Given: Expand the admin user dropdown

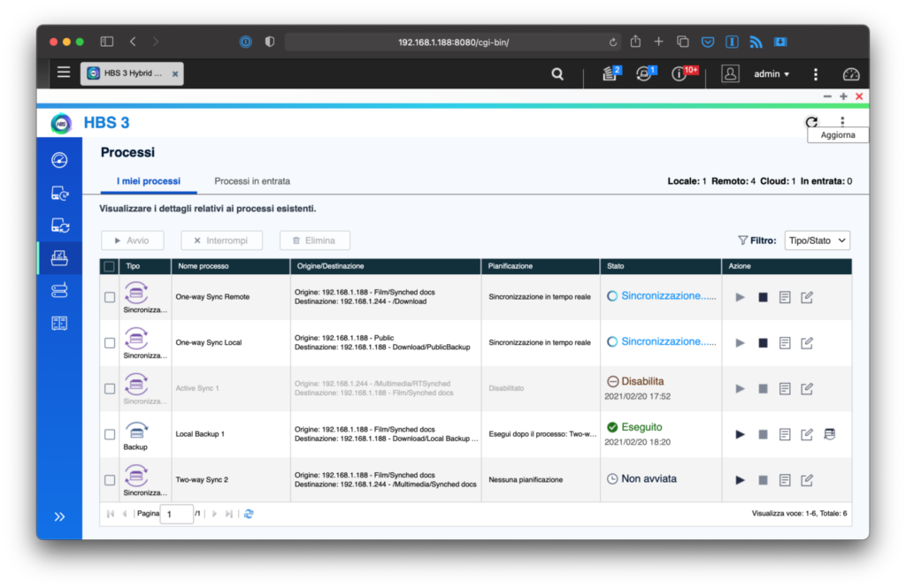Looking at the screenshot, I should (x=772, y=74).
